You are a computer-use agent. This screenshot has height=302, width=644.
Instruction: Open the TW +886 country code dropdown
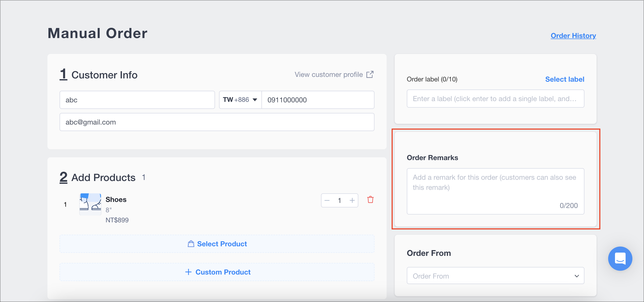[x=240, y=100]
